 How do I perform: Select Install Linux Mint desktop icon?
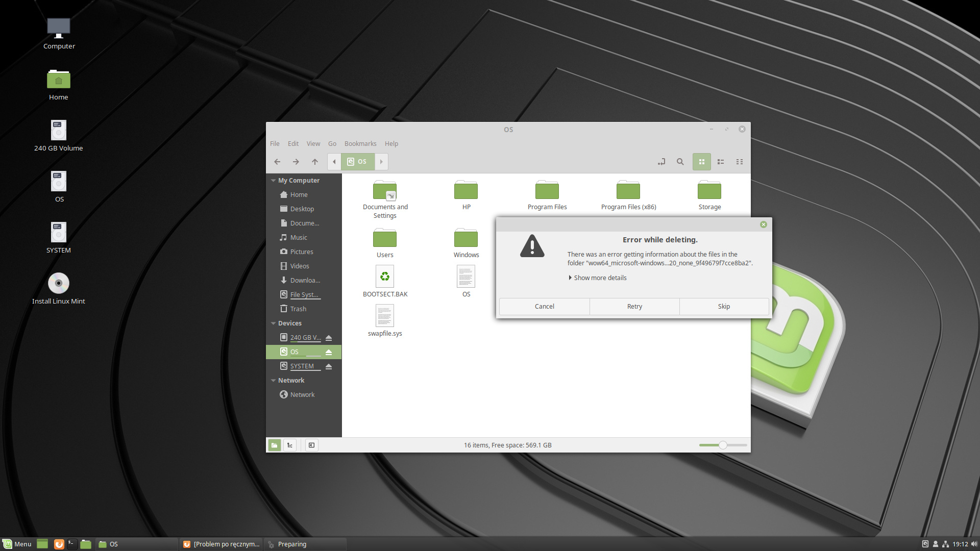click(x=59, y=289)
